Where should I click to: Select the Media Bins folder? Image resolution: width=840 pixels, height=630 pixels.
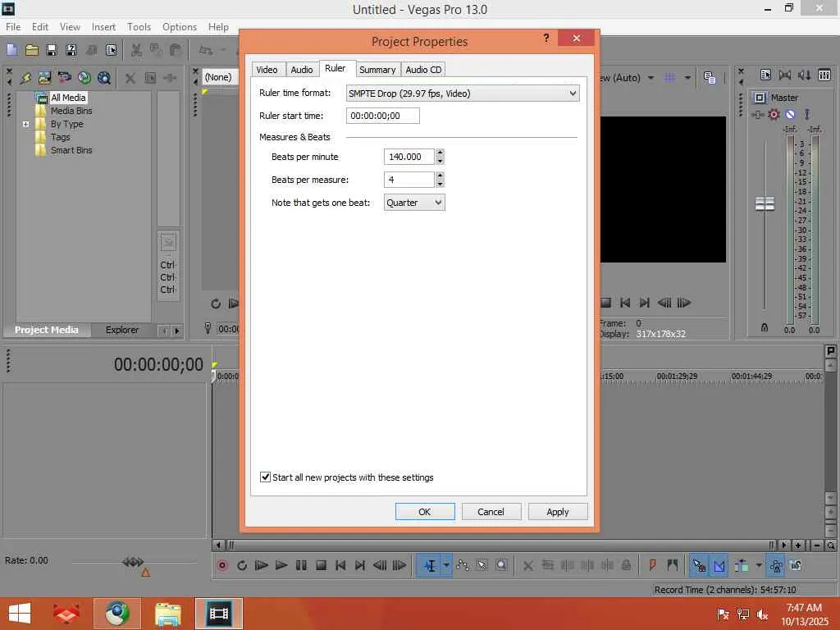coord(71,111)
